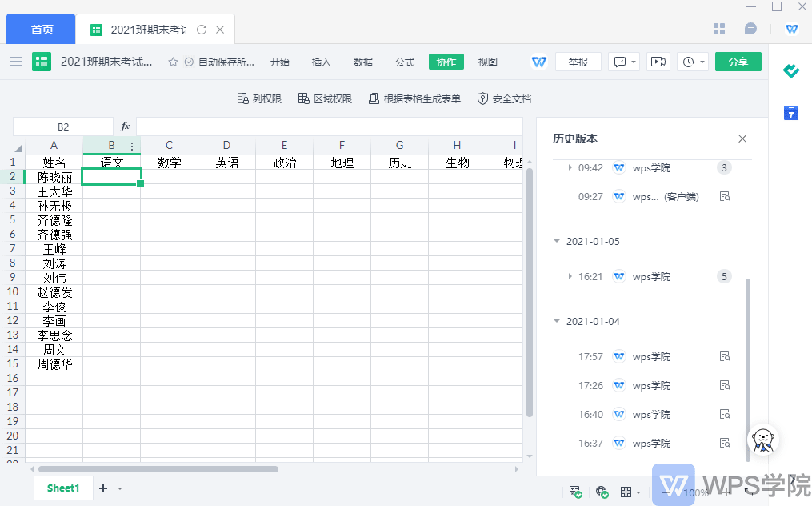The height and width of the screenshot is (506, 812).
Task: Open the 公式 menu tab
Action: tap(405, 62)
